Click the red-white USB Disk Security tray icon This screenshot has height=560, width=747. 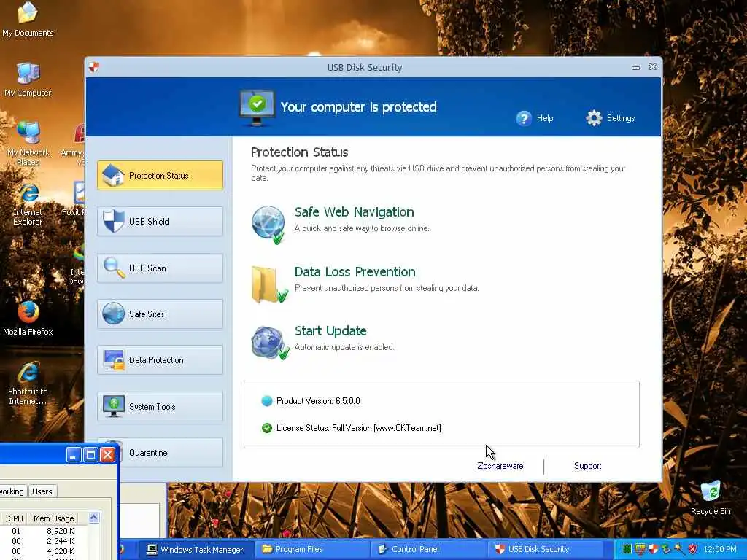[x=653, y=549]
